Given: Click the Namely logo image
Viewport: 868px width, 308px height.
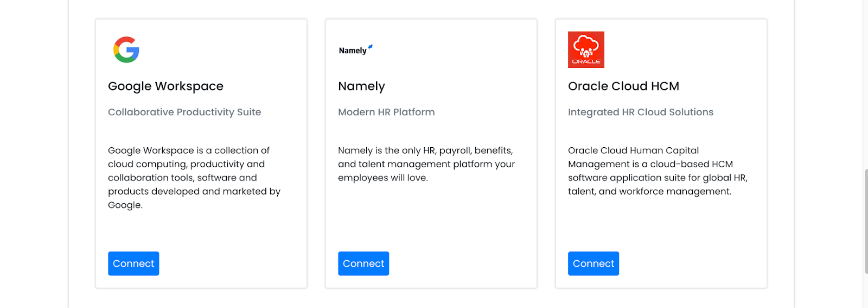Looking at the screenshot, I should click(356, 50).
